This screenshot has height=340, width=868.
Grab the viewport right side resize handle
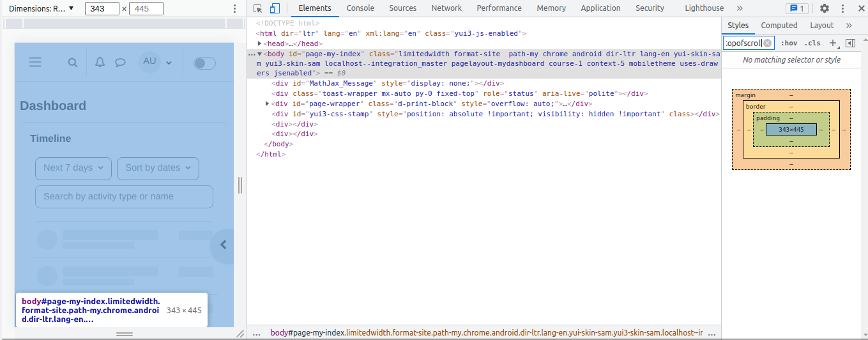point(240,185)
